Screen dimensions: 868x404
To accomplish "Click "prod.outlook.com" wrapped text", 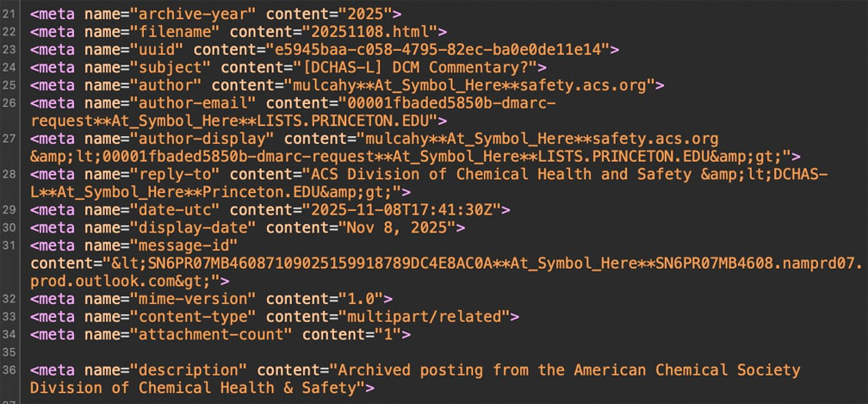I will 103,281.
